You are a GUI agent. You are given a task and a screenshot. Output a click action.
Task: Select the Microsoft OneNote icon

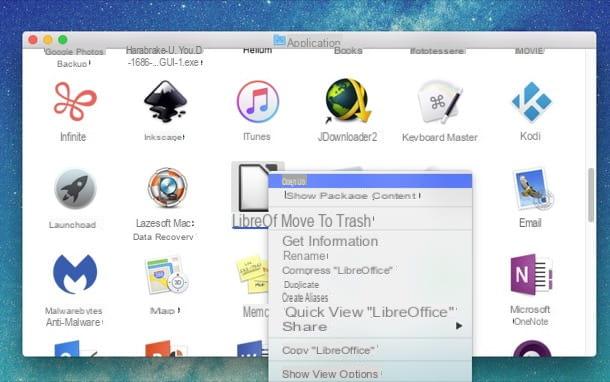[531, 275]
